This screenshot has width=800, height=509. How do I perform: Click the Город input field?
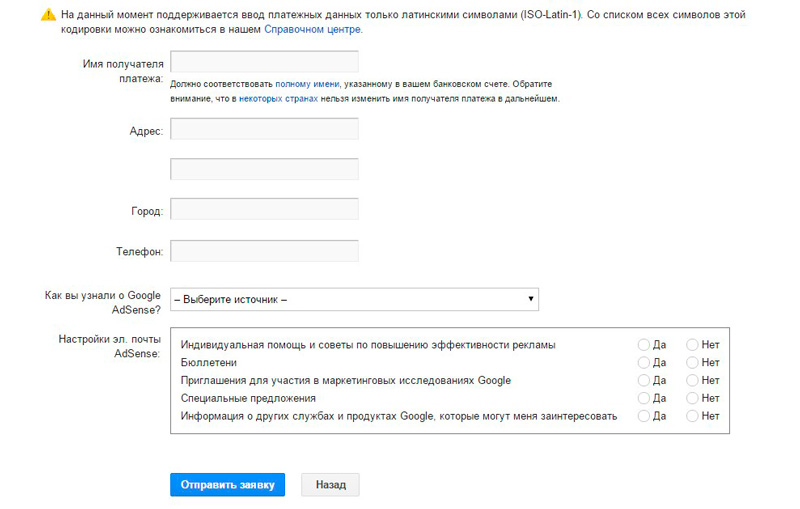(264, 209)
